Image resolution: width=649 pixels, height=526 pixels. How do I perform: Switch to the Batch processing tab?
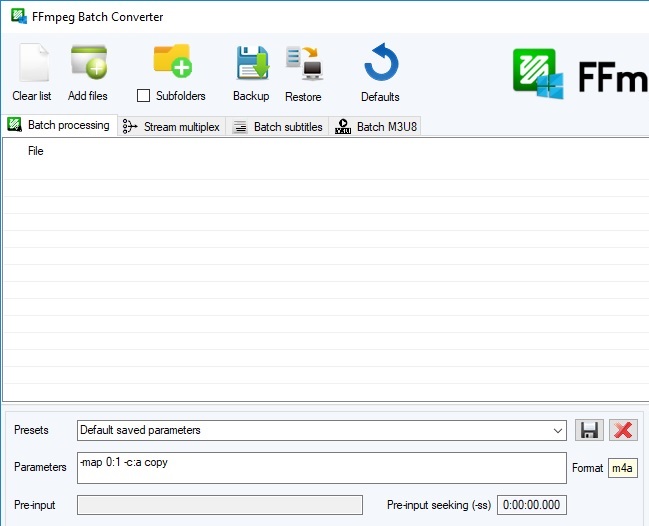59,125
